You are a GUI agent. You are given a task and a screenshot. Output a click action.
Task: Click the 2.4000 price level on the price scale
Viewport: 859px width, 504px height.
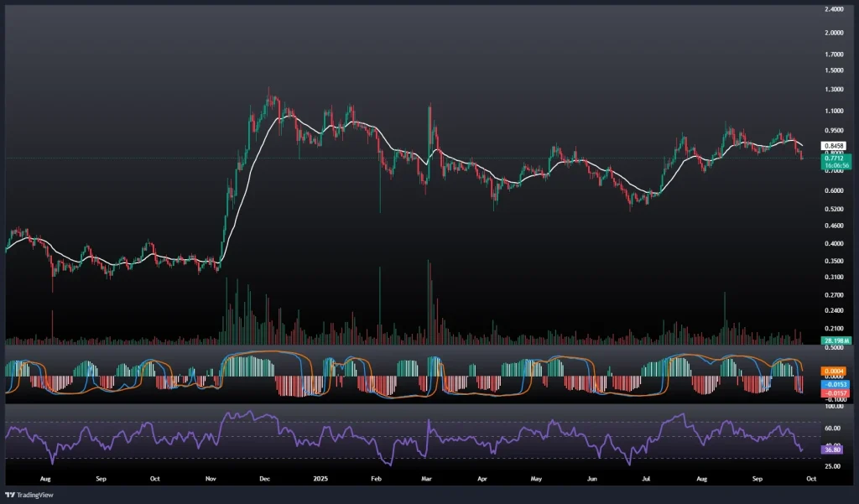point(834,10)
